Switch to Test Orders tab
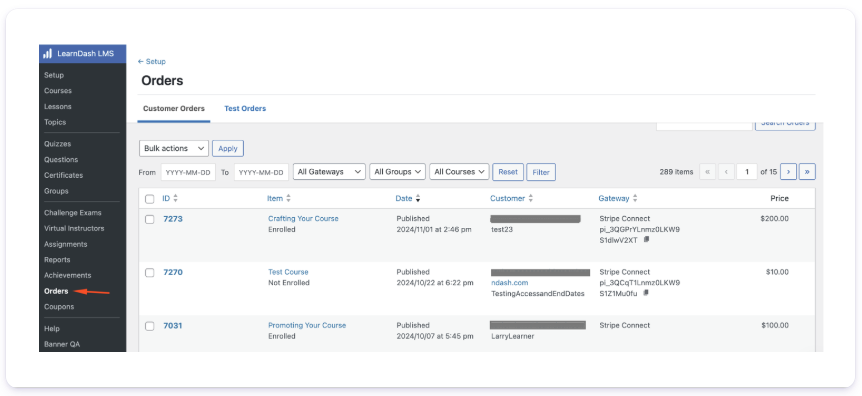Viewport: 862px width, 396px height. pos(245,108)
